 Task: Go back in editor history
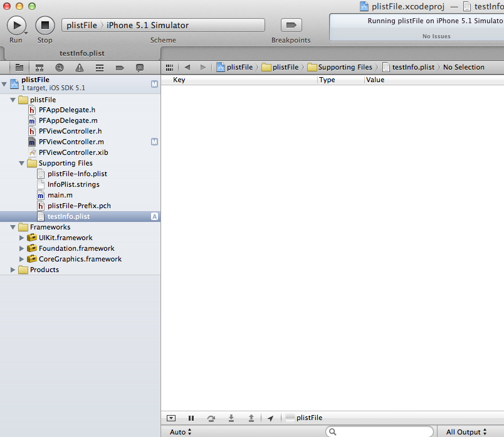pos(187,67)
